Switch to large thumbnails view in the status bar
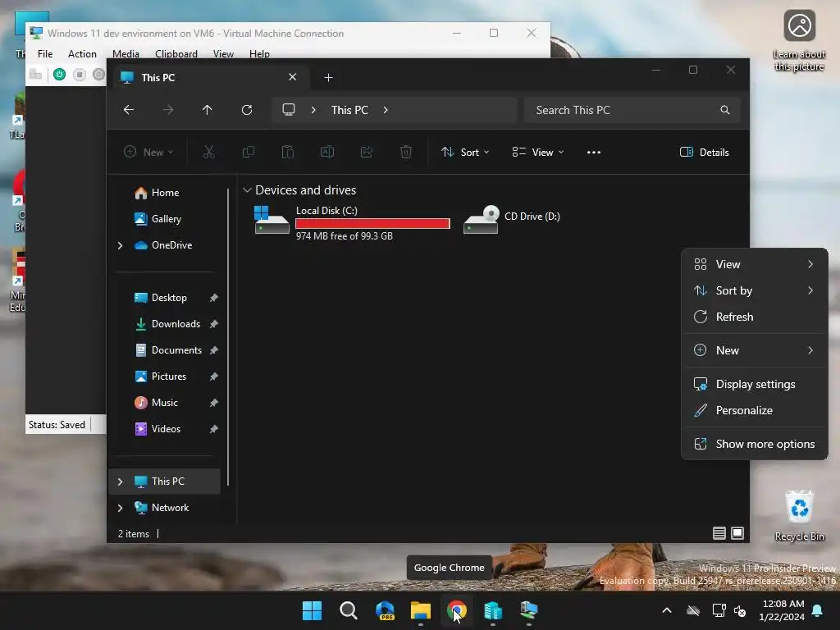Image resolution: width=840 pixels, height=630 pixels. (737, 533)
